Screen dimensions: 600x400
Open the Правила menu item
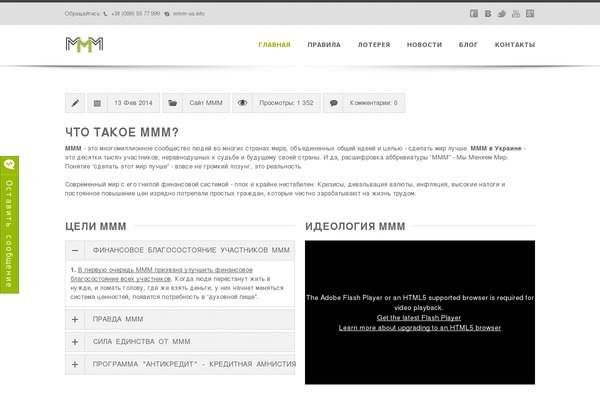pyautogui.click(x=324, y=45)
